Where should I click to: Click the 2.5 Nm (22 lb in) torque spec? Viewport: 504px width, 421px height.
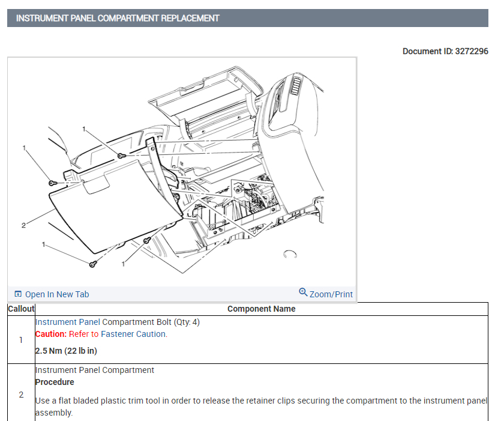tap(66, 351)
